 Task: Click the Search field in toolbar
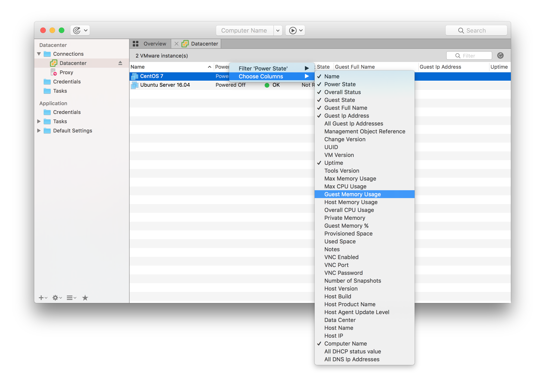coord(476,30)
